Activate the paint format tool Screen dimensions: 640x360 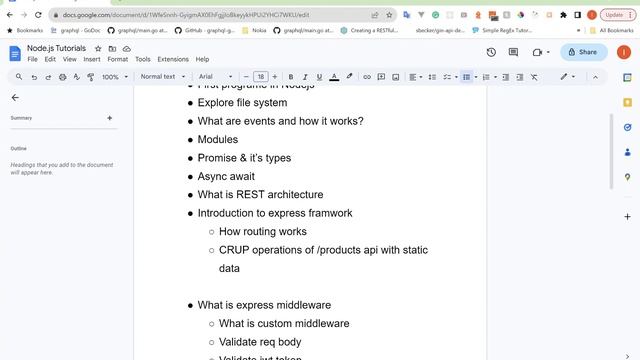(91, 77)
